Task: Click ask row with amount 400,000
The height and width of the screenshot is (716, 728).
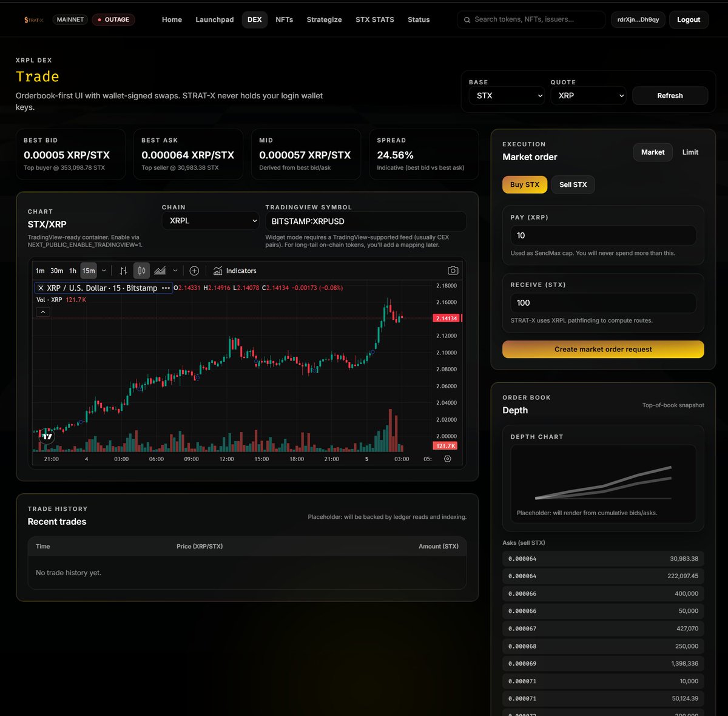Action: [x=603, y=594]
